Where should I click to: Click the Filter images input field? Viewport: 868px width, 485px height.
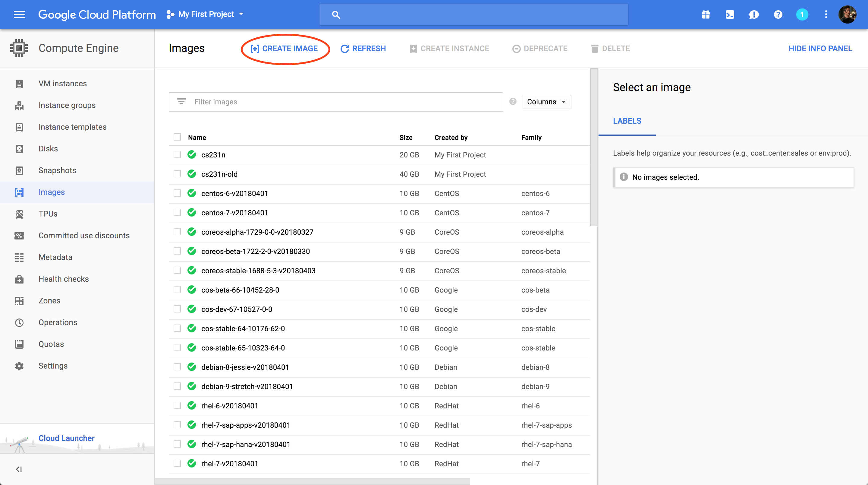[x=336, y=102]
